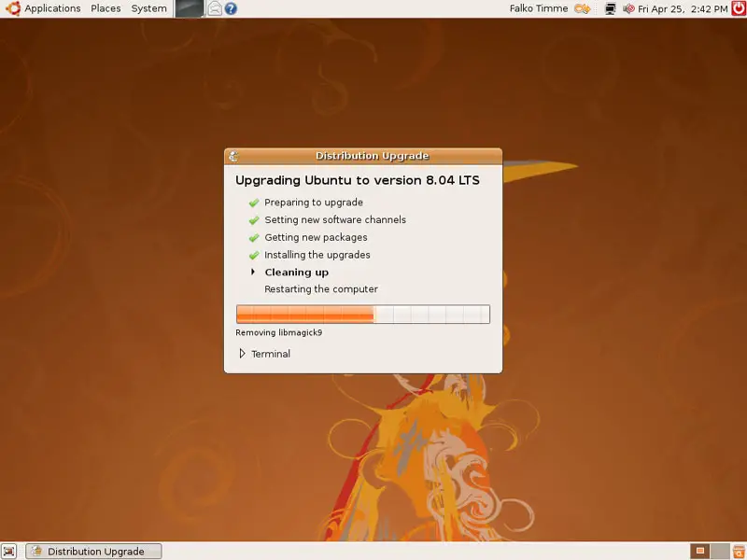
Task: Open the clock showing Fri Apr 25, 2:42 PM
Action: click(x=683, y=8)
